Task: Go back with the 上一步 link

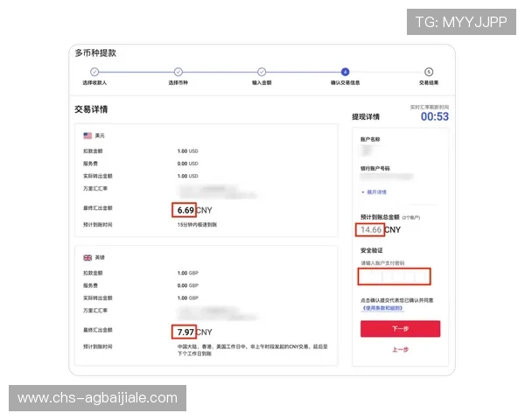Action: [x=401, y=350]
